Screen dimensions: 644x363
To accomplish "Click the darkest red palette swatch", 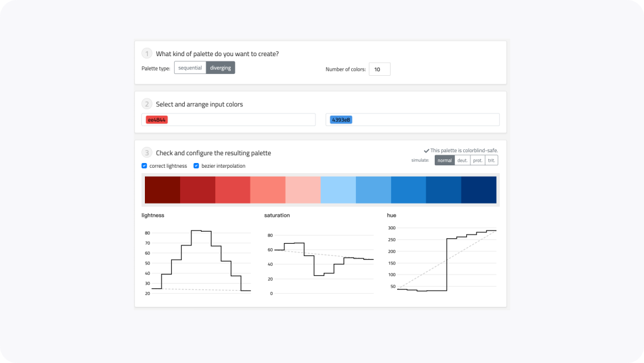I will (x=162, y=190).
